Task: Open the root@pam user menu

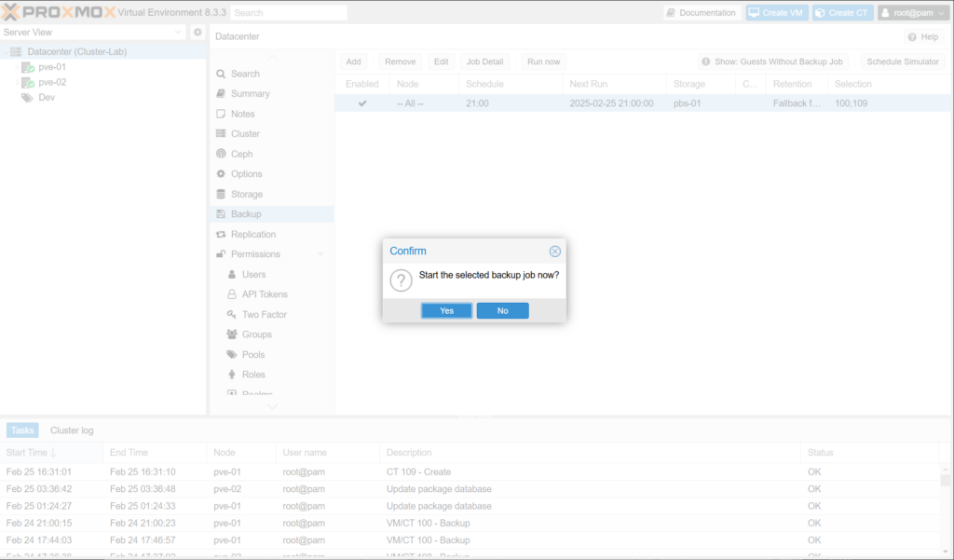Action: (x=912, y=13)
